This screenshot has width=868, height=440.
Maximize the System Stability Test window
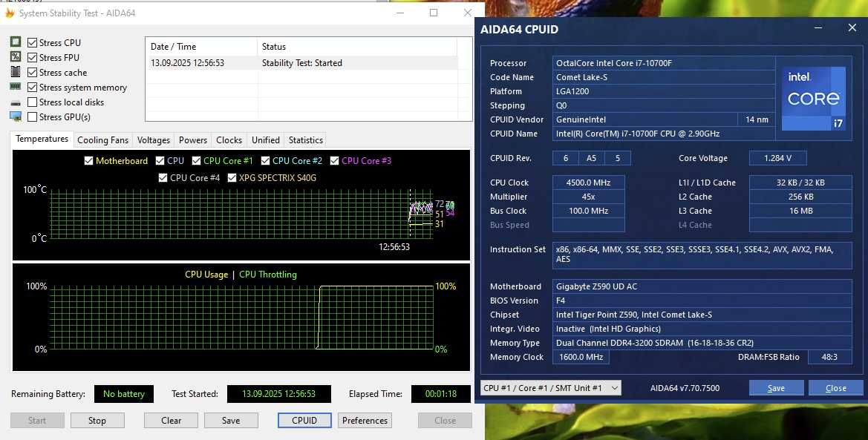coord(434,13)
